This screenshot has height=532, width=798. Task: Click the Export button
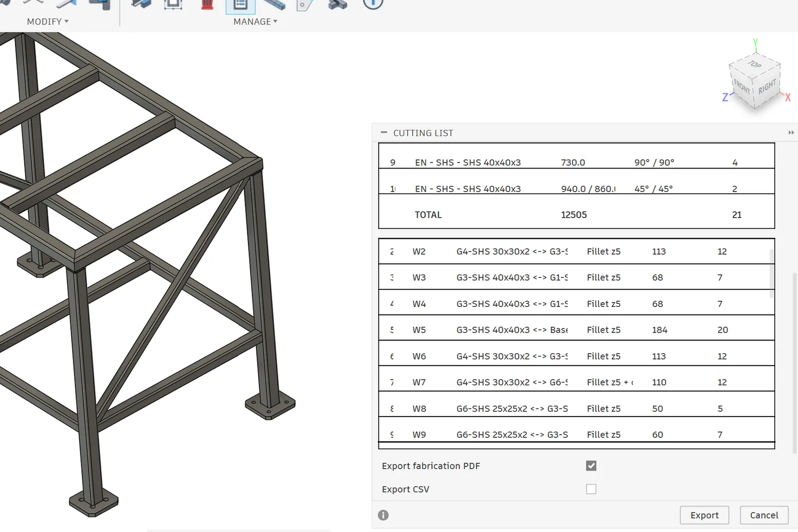point(704,515)
